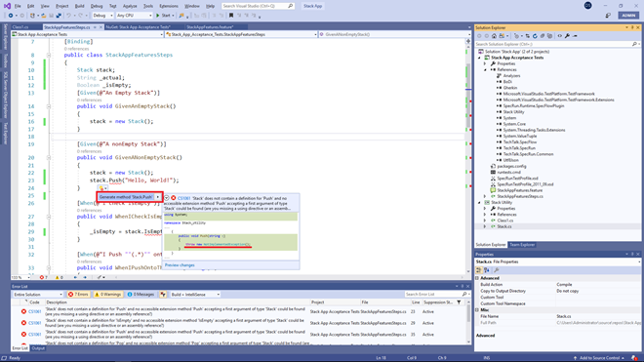Toggle the 7 Errors filter button
The width and height of the screenshot is (644, 362).
(x=78, y=295)
